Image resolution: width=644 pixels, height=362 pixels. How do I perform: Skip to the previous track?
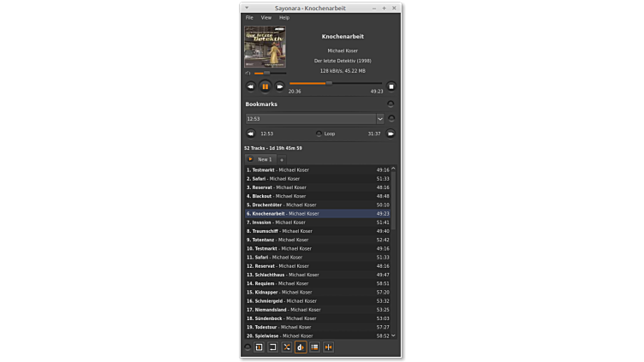pos(251,86)
